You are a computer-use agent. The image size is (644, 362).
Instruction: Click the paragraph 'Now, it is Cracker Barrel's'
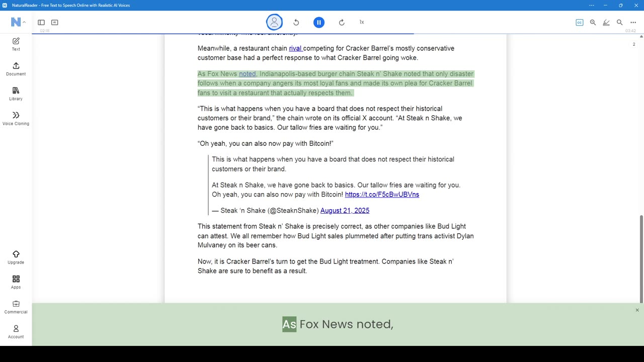[326, 266]
